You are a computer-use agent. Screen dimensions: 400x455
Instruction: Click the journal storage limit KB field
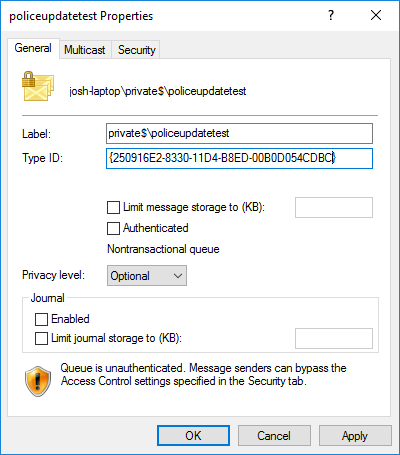click(x=334, y=338)
